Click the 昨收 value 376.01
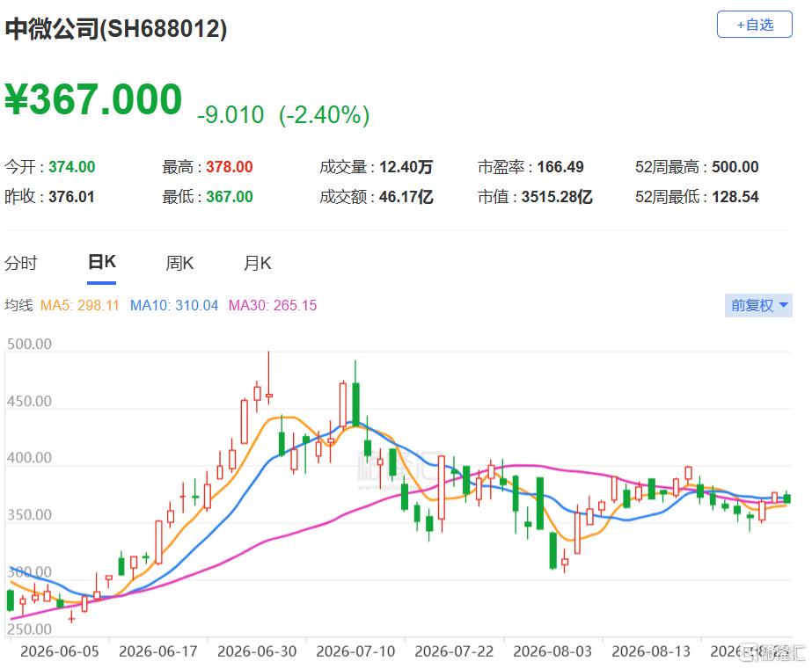The width and height of the screenshot is (812, 669). coord(71,197)
